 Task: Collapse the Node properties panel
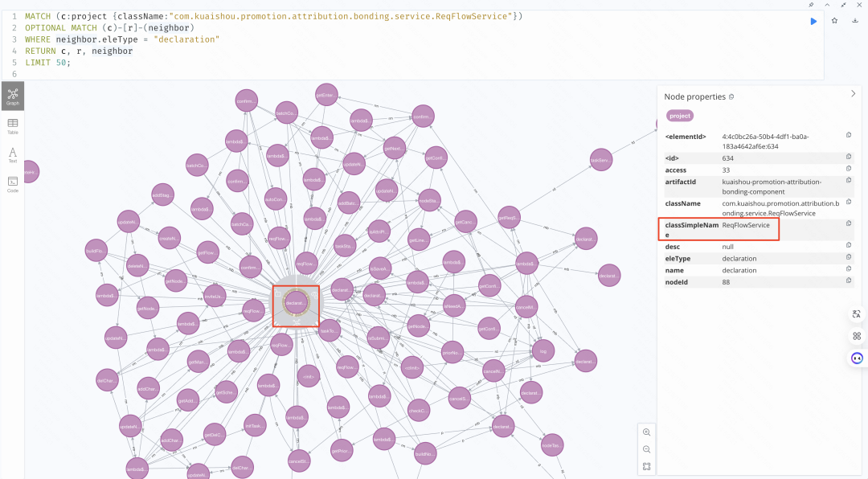click(x=853, y=94)
